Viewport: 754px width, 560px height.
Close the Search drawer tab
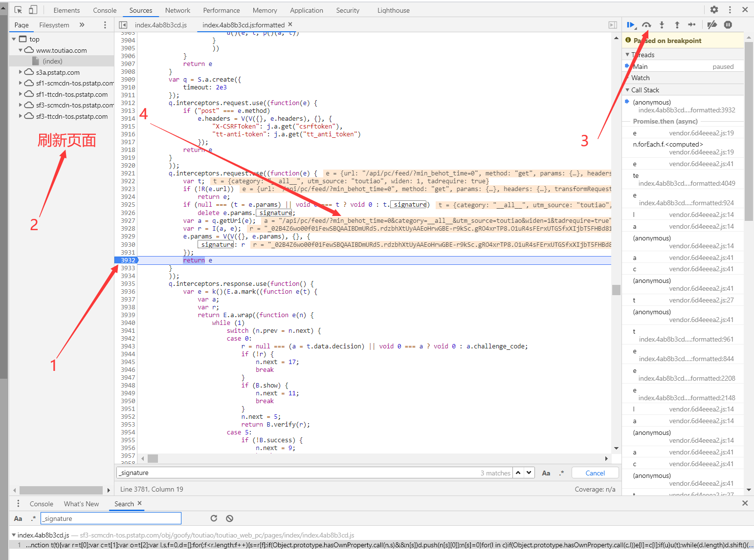(140, 503)
